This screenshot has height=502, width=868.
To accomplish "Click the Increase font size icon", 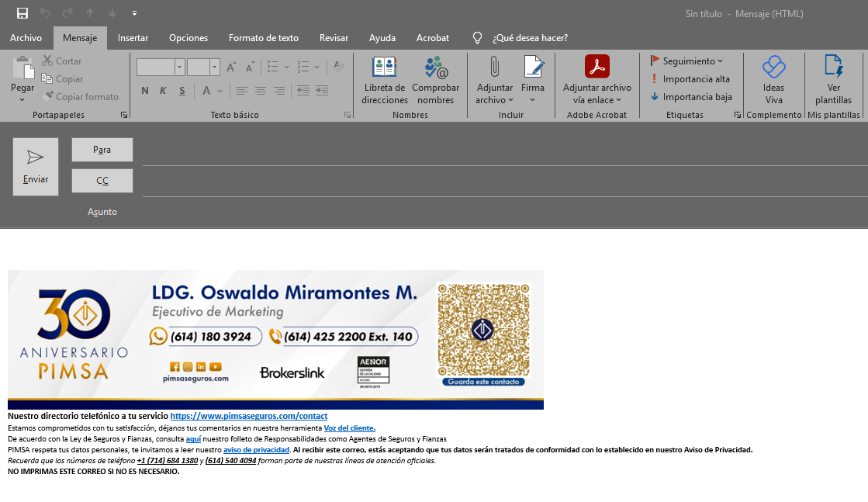I will tap(231, 67).
